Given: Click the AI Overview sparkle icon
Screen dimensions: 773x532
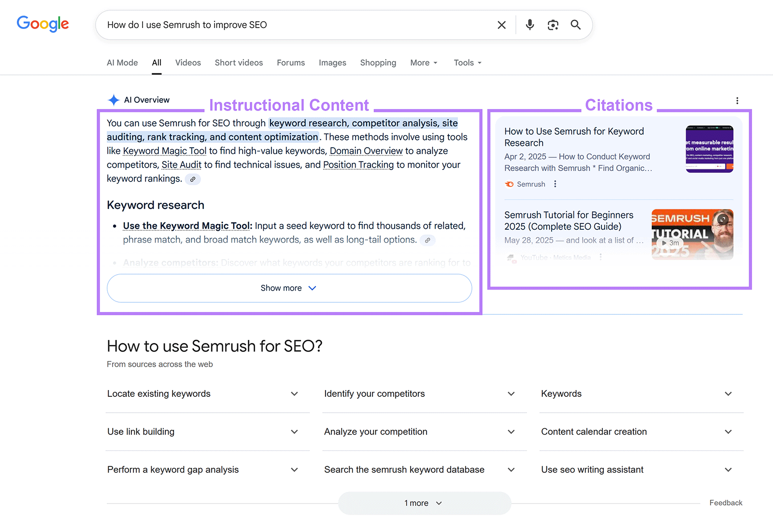Looking at the screenshot, I should 113,99.
